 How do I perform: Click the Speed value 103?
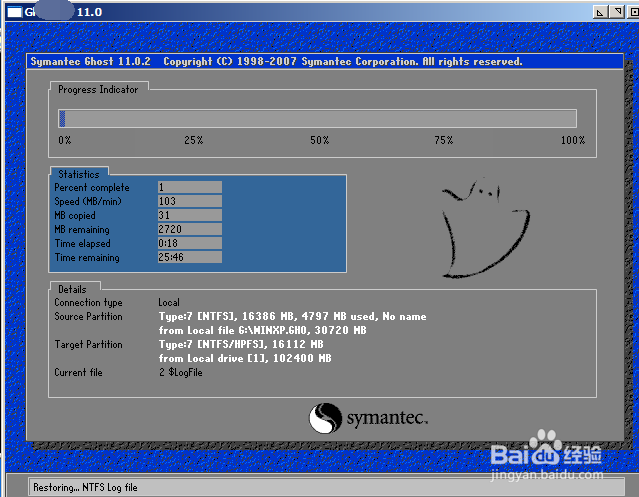coord(190,201)
